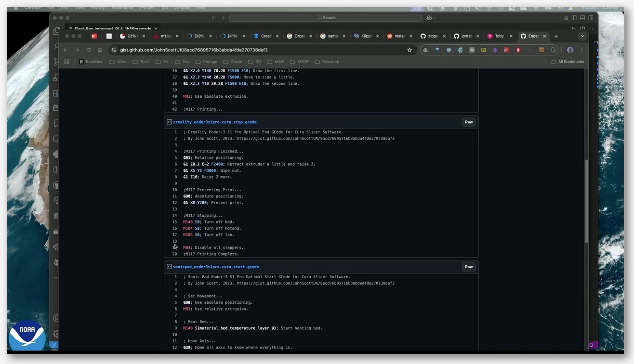Open the green R Readwise extension
Viewport: 634px width, 364px height.
click(483, 50)
